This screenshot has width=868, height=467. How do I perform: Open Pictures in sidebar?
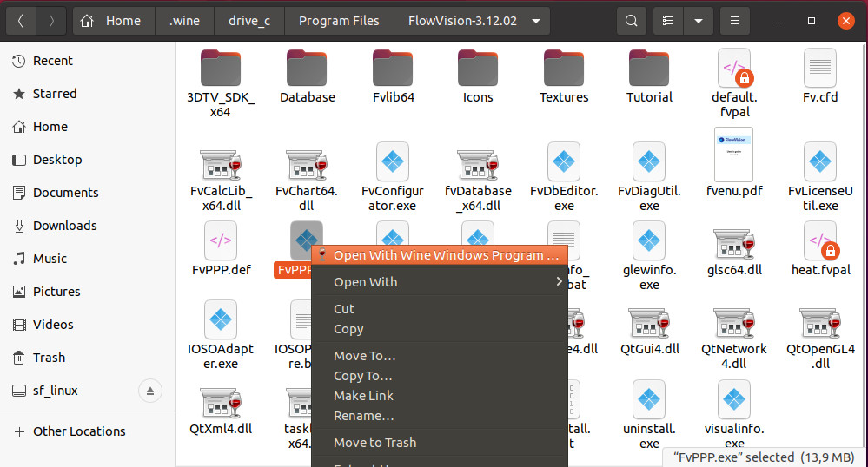(88, 292)
